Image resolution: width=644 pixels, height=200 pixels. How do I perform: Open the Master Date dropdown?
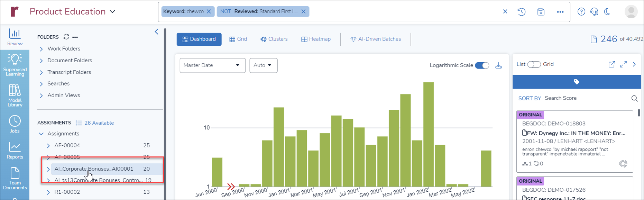(212, 65)
